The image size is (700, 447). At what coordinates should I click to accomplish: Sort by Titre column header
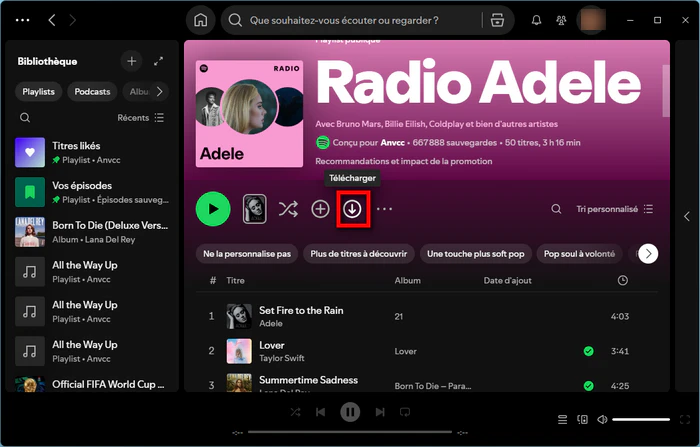click(x=235, y=280)
